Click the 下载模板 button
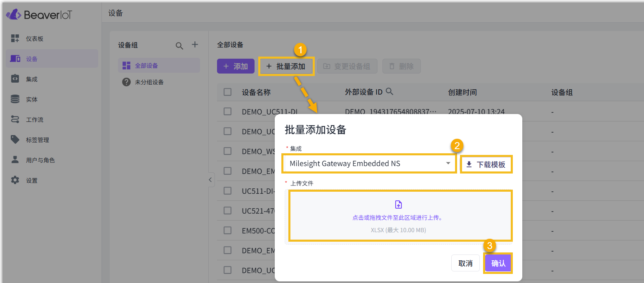 point(486,164)
